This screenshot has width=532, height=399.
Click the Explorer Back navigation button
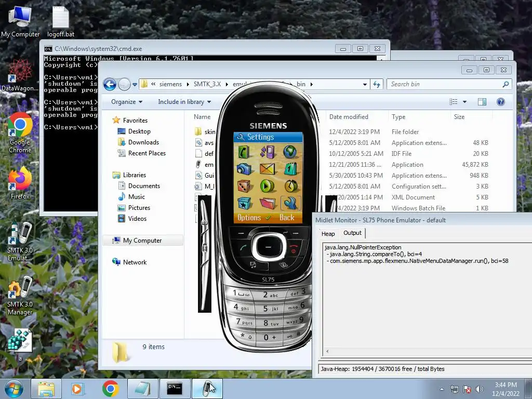click(110, 84)
